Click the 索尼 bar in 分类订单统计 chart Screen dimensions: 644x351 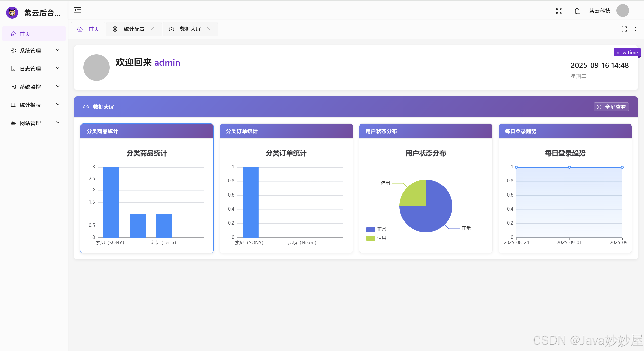click(x=251, y=202)
